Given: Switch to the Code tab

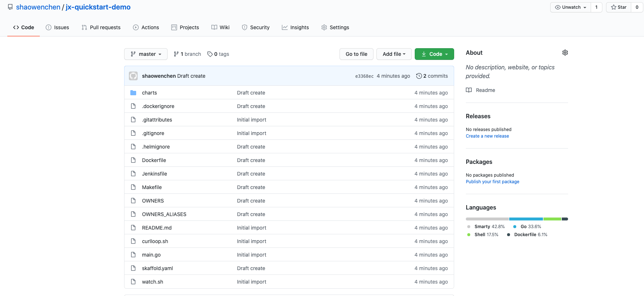Looking at the screenshot, I should pos(23,27).
